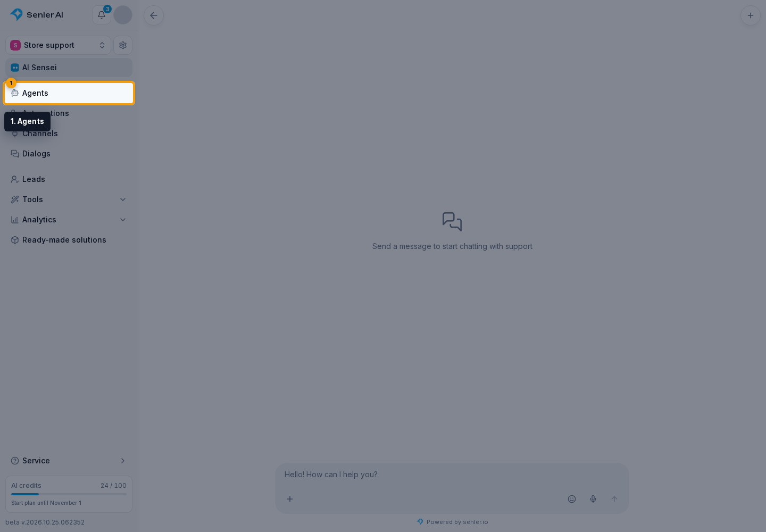Image resolution: width=766 pixels, height=532 pixels.
Task: Expand the Tools section
Action: tap(69, 199)
